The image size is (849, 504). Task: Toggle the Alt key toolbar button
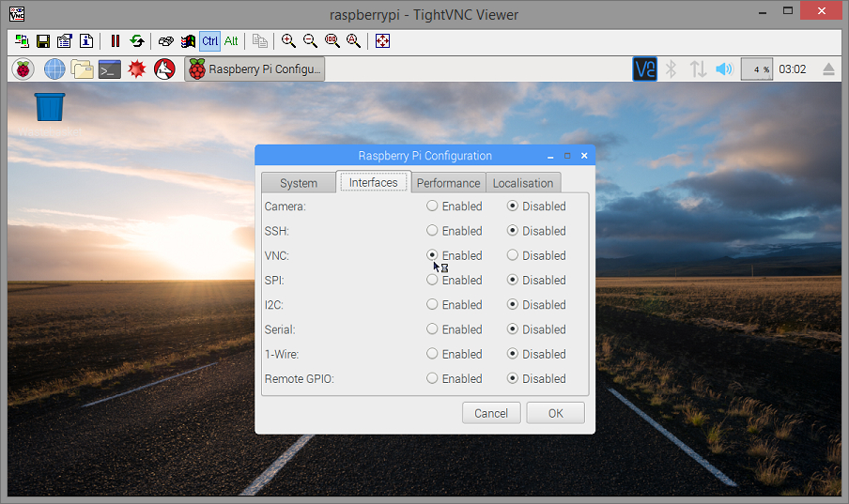231,41
